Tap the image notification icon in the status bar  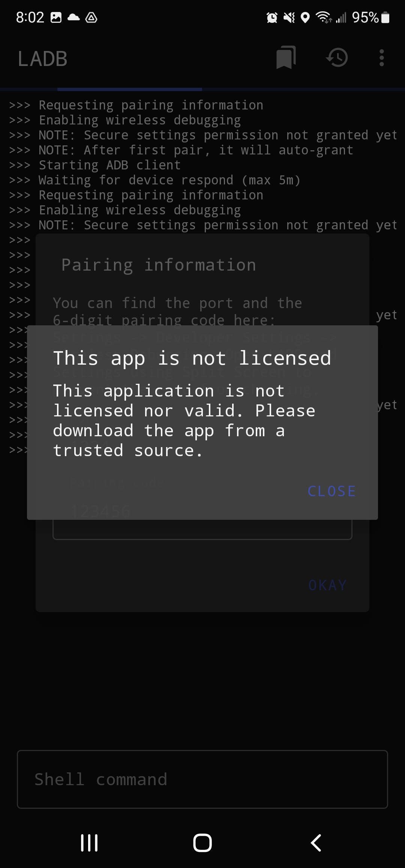[56, 18]
